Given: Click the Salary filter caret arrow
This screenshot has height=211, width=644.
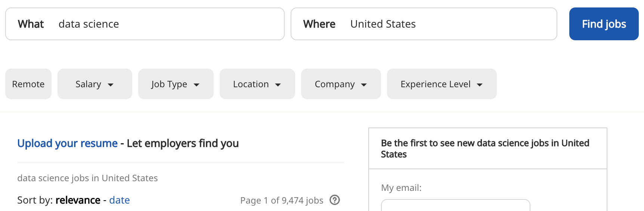Looking at the screenshot, I should [x=111, y=85].
